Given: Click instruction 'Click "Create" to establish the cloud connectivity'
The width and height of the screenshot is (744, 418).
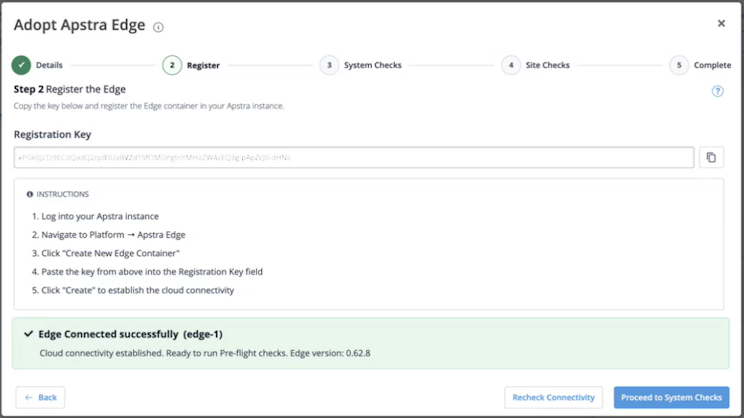Looking at the screenshot, I should pos(138,290).
